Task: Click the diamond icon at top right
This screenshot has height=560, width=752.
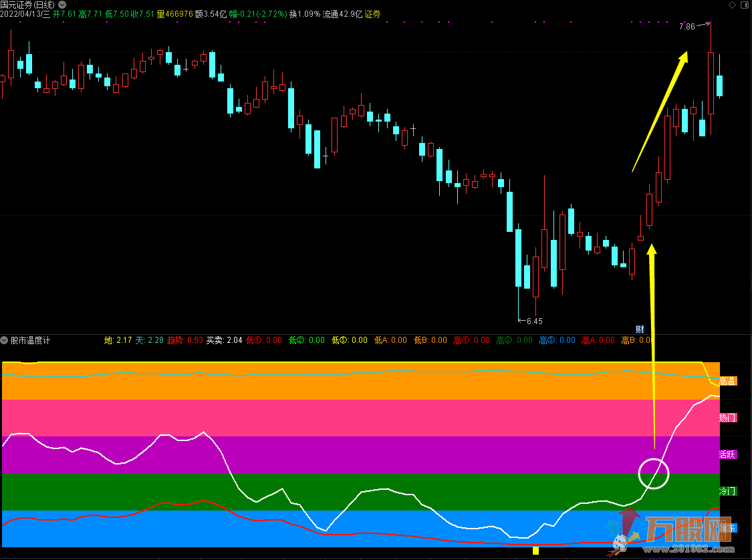Action: [x=733, y=5]
